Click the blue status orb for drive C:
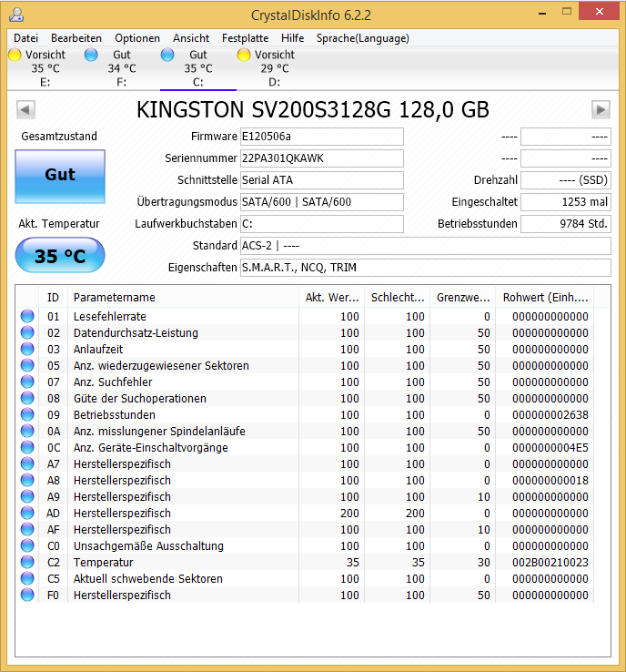Viewport: 626px width, 672px height. point(167,55)
